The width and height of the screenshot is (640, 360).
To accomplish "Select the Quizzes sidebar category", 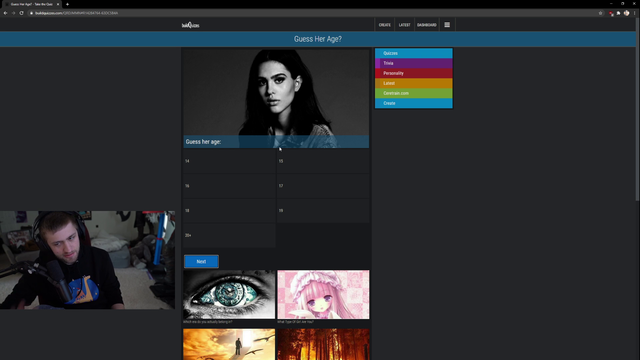I will [413, 53].
